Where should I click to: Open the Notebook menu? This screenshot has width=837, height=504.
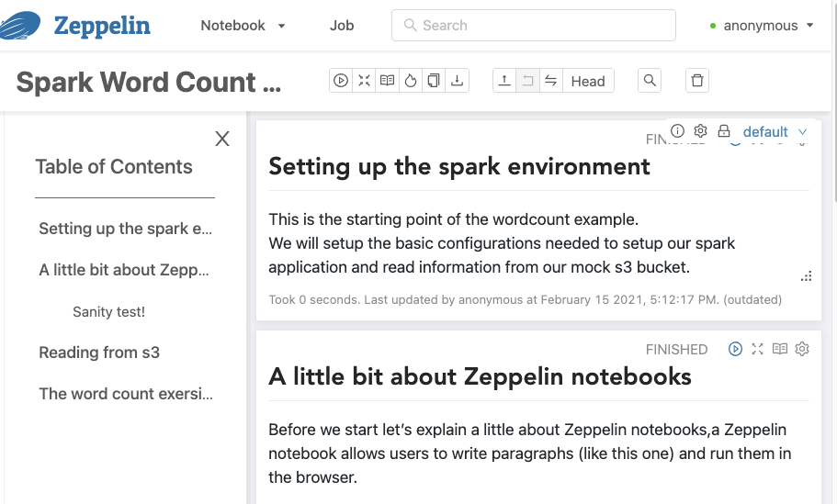[x=243, y=26]
